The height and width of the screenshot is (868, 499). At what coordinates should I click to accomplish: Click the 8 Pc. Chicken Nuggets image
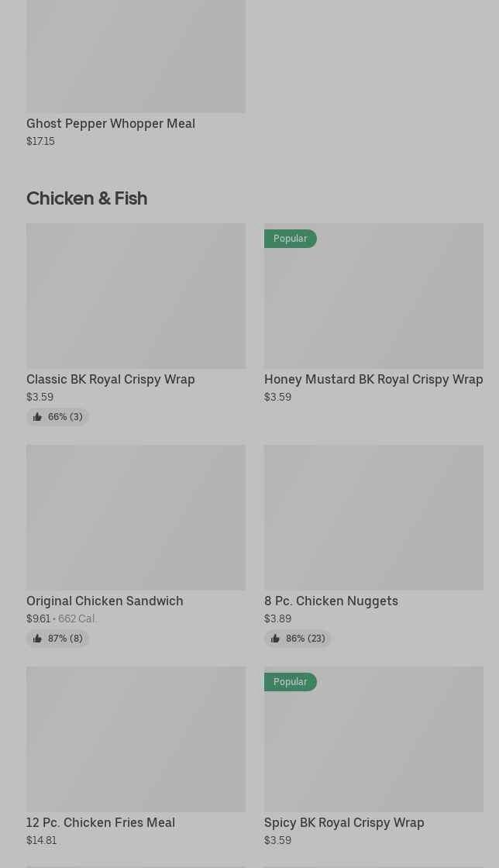[373, 518]
